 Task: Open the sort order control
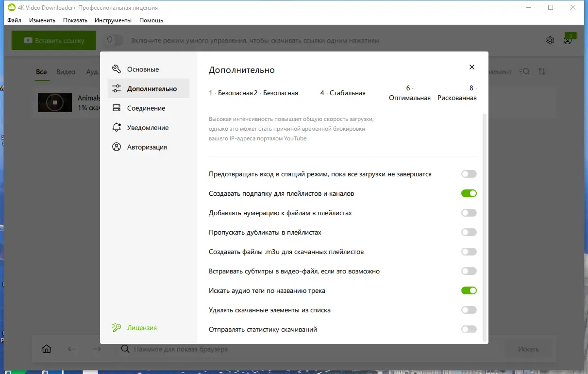coord(542,71)
